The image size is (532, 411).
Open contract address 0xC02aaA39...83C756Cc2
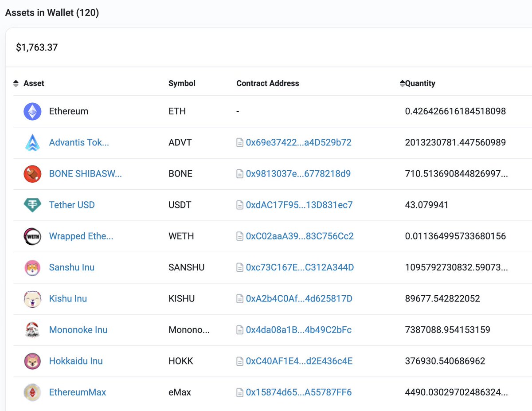tap(300, 236)
